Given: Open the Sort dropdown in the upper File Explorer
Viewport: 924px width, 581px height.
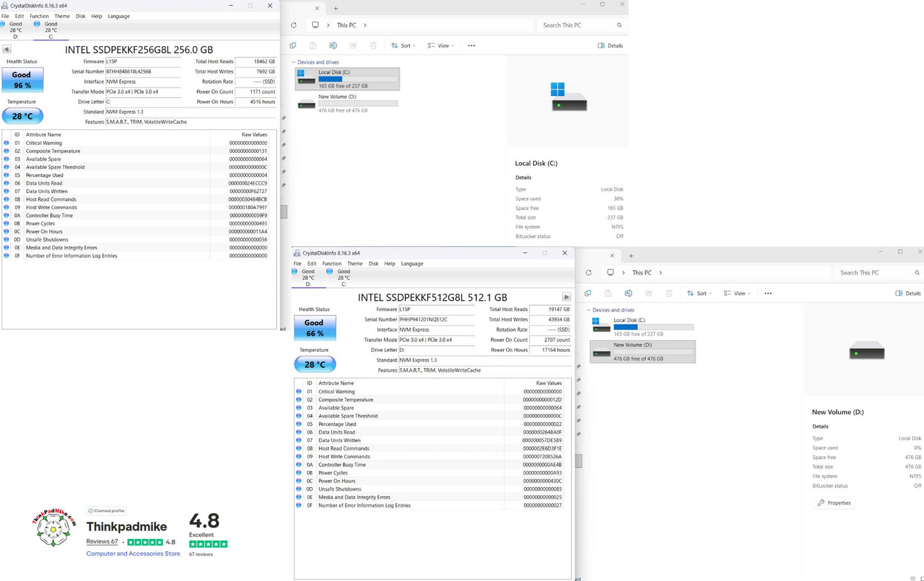Looking at the screenshot, I should (x=403, y=45).
